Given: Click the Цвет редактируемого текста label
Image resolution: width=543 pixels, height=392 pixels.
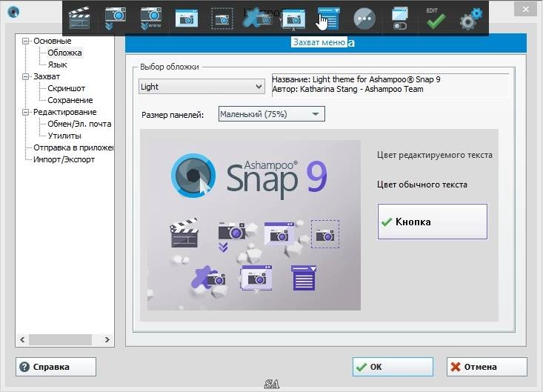Looking at the screenshot, I should pos(435,155).
